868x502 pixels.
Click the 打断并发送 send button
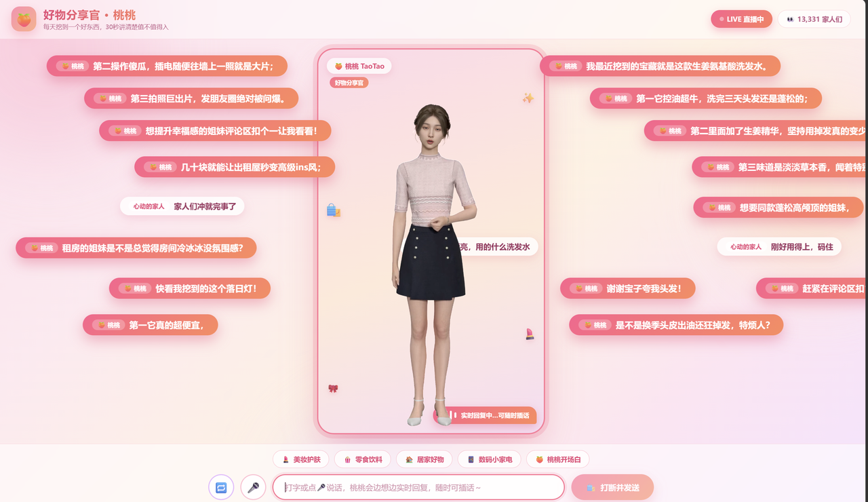coord(612,487)
